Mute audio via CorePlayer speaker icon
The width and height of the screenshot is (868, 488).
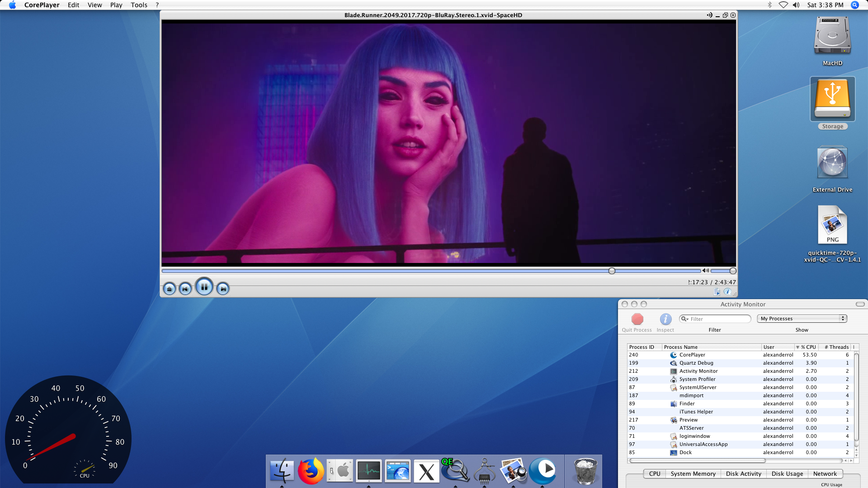coord(705,271)
